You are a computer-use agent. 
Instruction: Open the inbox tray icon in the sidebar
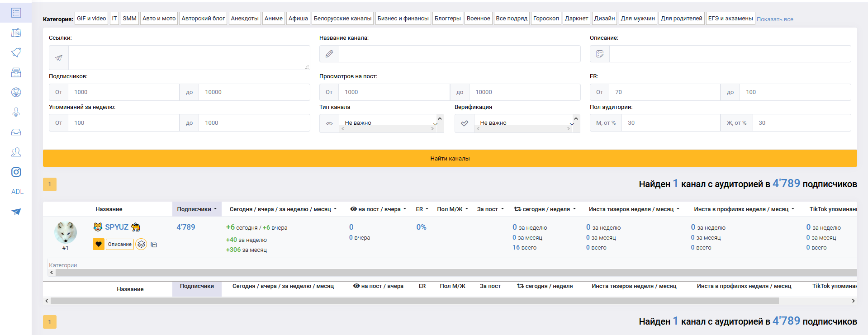coord(16,132)
